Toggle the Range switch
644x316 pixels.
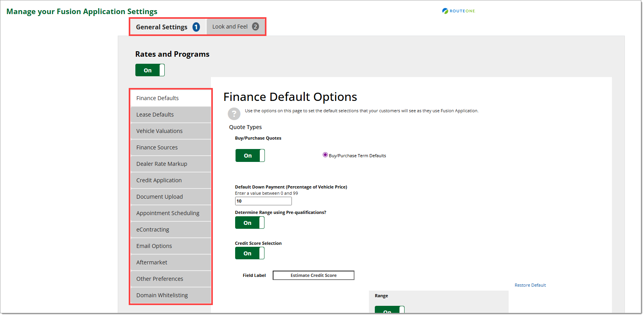[389, 310]
